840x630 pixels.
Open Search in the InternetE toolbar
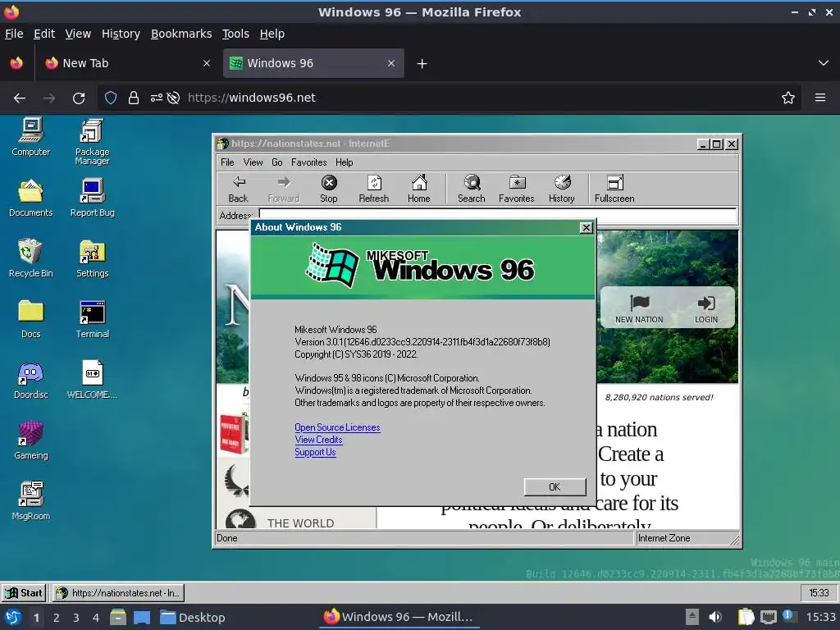(471, 189)
